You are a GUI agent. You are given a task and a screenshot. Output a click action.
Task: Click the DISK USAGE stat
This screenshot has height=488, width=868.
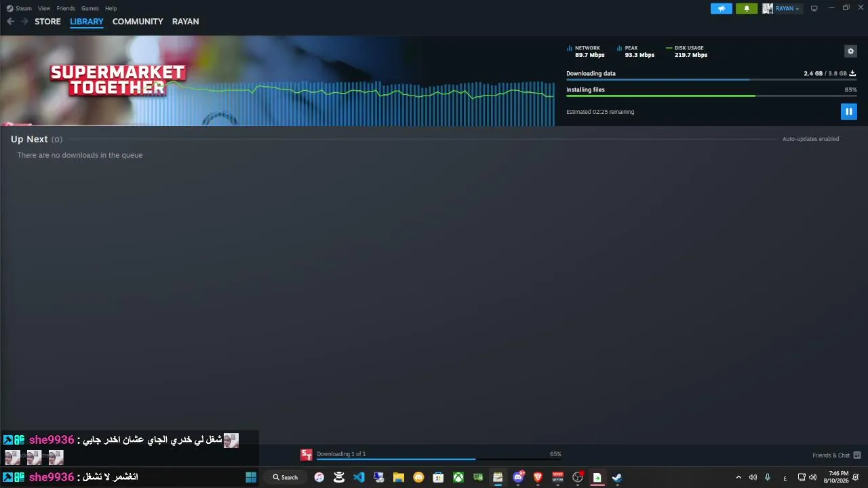tap(687, 52)
